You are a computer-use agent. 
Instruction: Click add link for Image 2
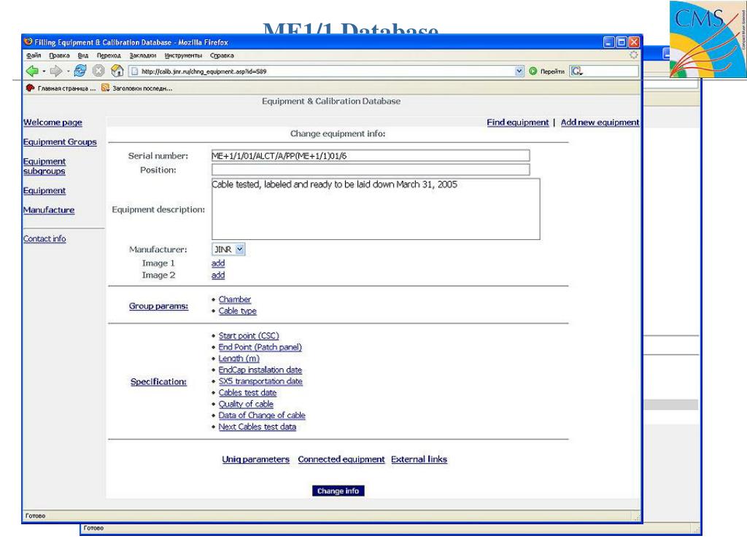click(x=217, y=275)
